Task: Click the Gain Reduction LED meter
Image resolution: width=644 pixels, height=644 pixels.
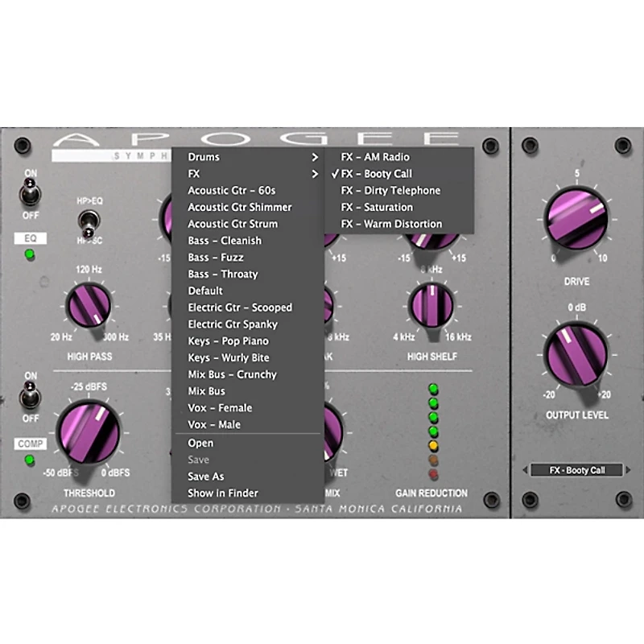Action: coord(433,431)
